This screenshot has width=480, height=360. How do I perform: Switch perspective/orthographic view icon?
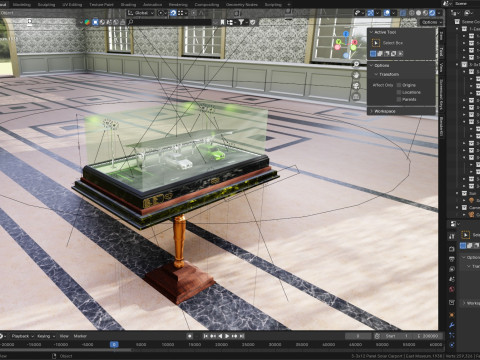[x=356, y=97]
